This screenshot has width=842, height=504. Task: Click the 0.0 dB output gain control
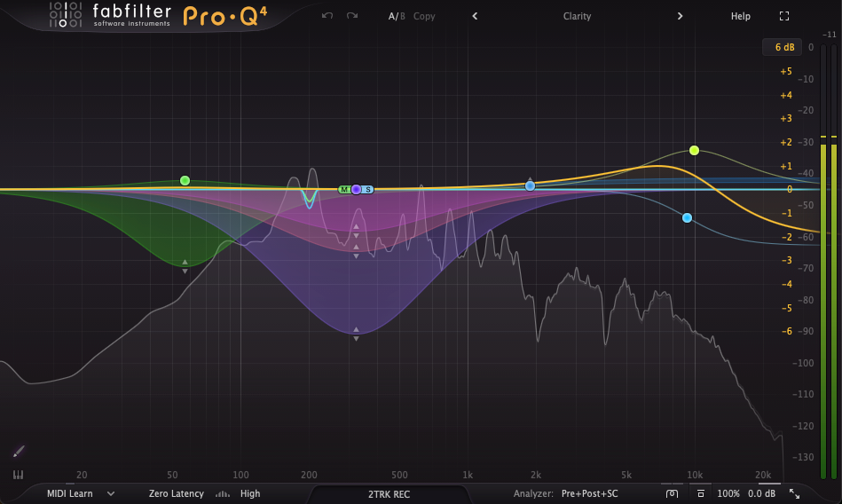762,493
